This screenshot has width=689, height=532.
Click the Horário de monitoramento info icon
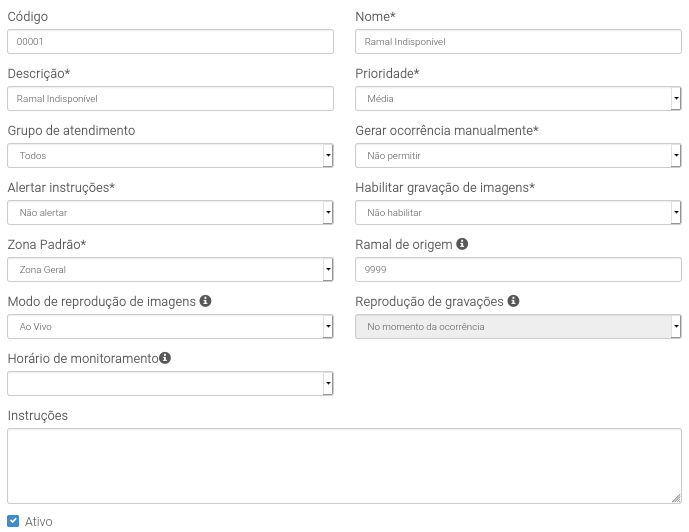pos(165,358)
